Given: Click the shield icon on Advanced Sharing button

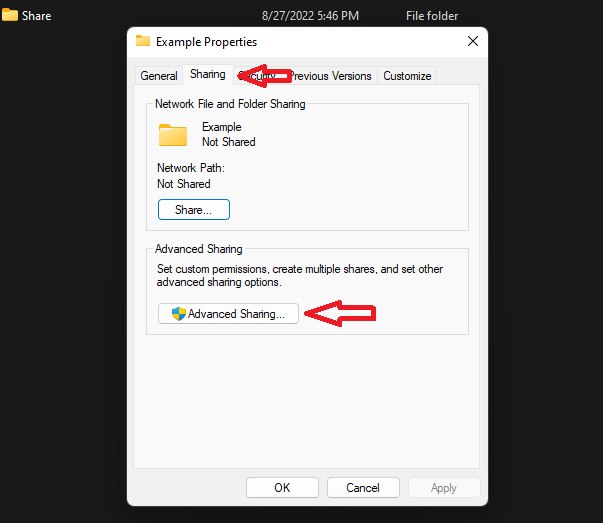Looking at the screenshot, I should point(179,314).
